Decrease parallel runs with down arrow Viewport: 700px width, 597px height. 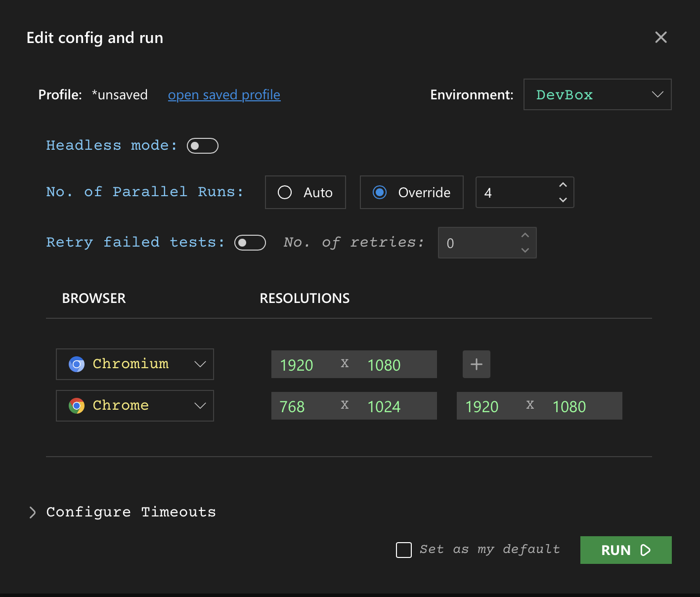click(563, 200)
